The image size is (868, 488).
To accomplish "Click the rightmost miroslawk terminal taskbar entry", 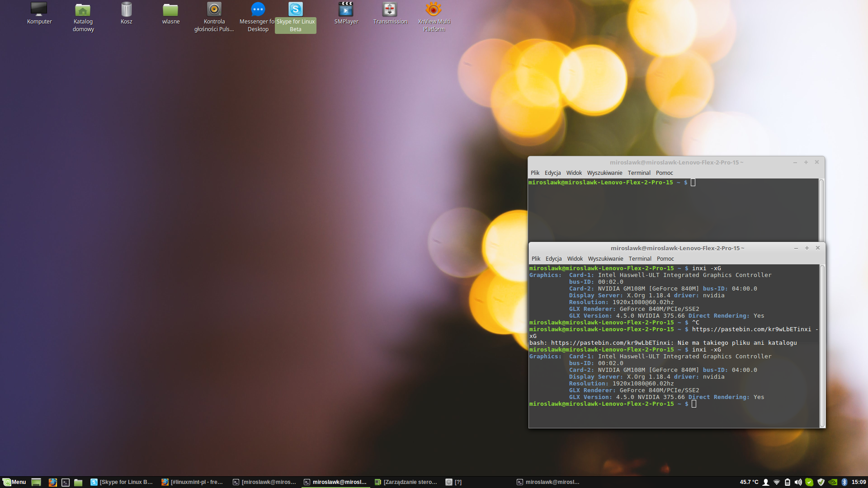I will (x=548, y=482).
